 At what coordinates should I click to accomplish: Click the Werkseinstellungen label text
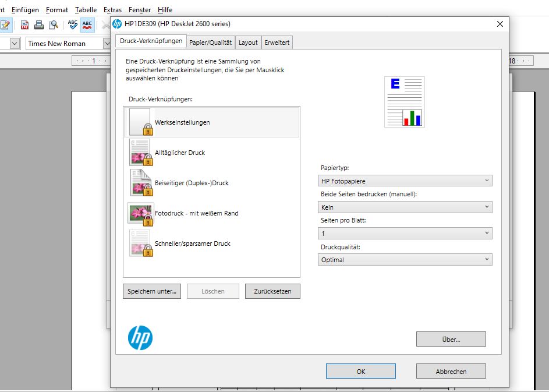coord(182,122)
